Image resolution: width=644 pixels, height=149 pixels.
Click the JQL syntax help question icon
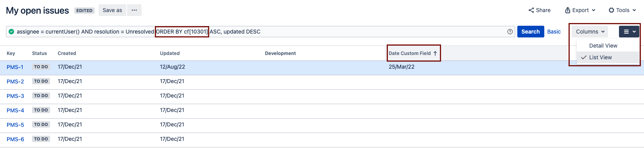pyautogui.click(x=510, y=32)
